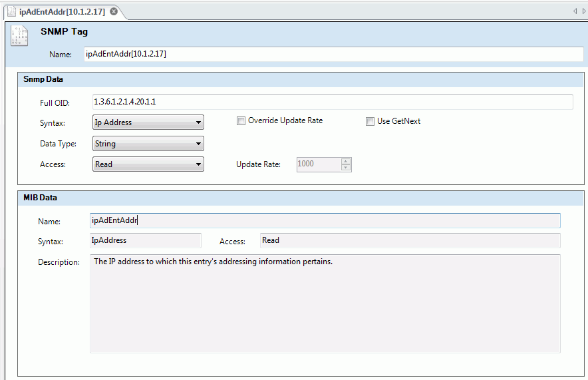Image resolution: width=588 pixels, height=380 pixels.
Task: Close the ipAdEntAddr[10.1.2.17] tab
Action: [114, 12]
